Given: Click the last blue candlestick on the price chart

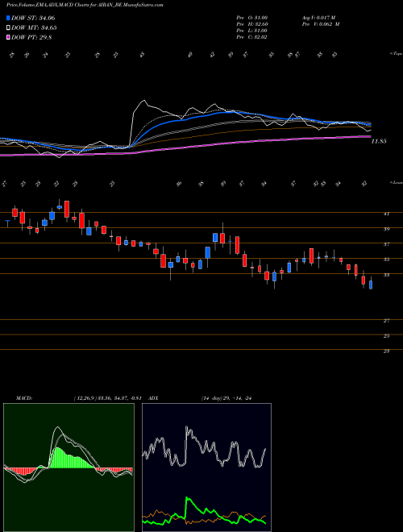Looking at the screenshot, I should click(371, 285).
